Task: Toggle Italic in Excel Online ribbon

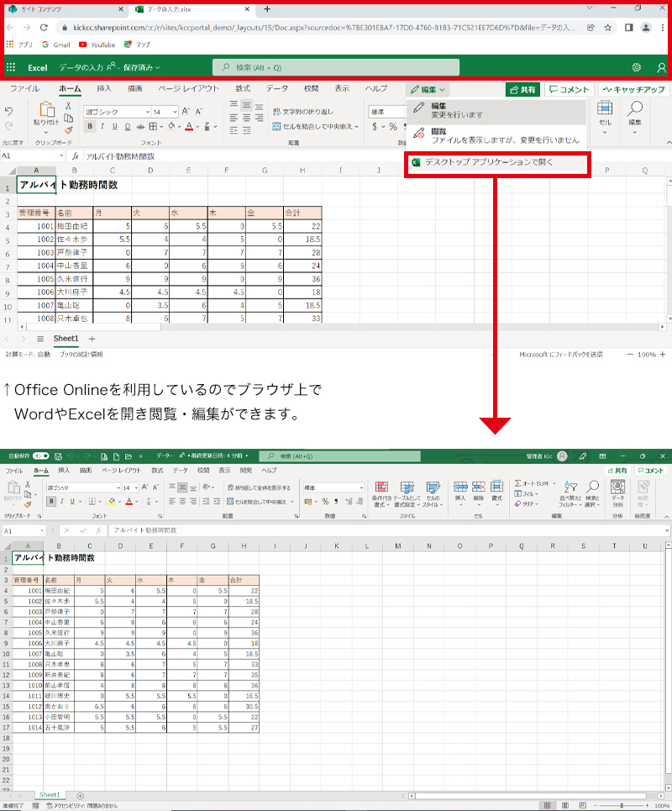Action: pyautogui.click(x=102, y=126)
